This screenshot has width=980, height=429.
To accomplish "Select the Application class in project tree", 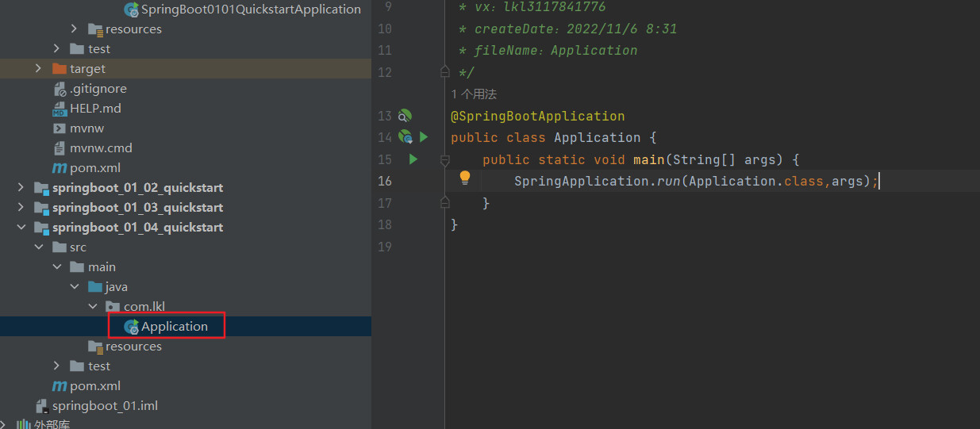I will coord(175,326).
